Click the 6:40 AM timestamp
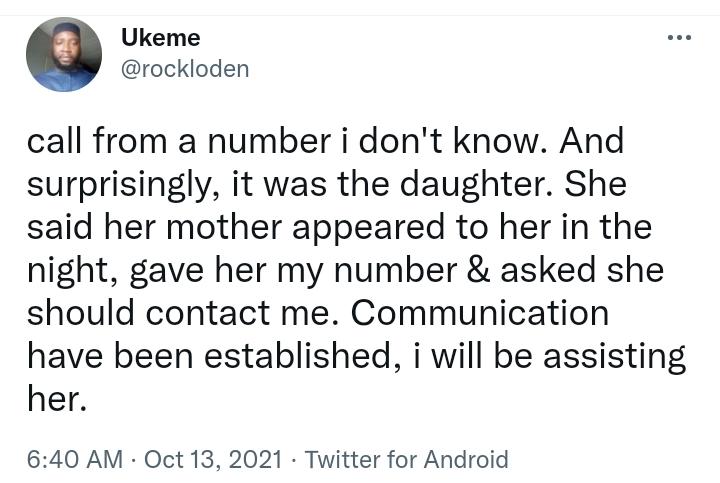This screenshot has width=720, height=483. pyautogui.click(x=75, y=460)
